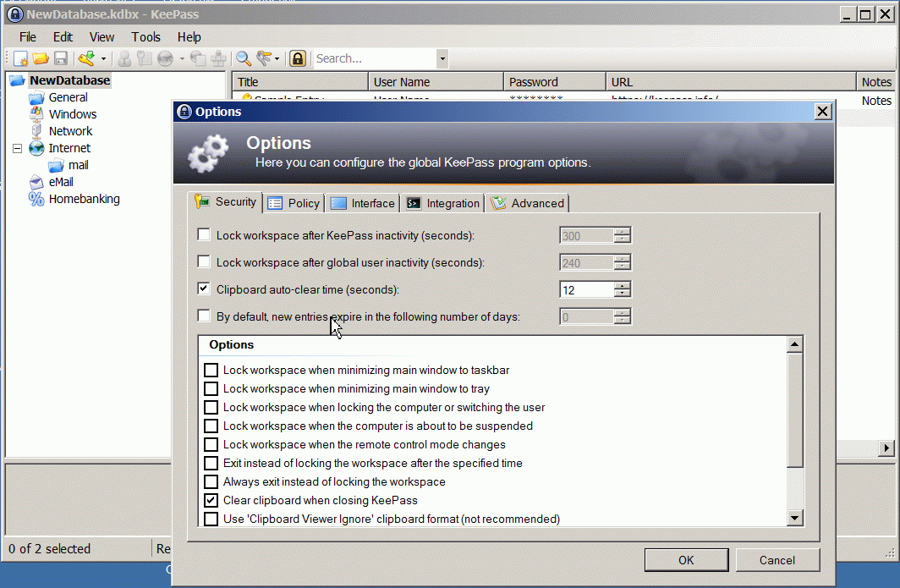Click the Show Entries keys icon
Screen dimensions: 900x588
point(263,58)
